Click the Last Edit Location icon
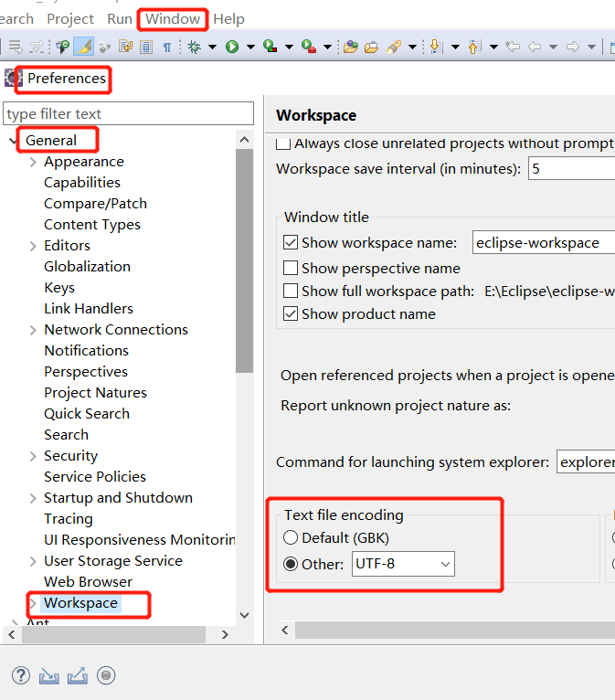The height and width of the screenshot is (700, 615). point(514,47)
